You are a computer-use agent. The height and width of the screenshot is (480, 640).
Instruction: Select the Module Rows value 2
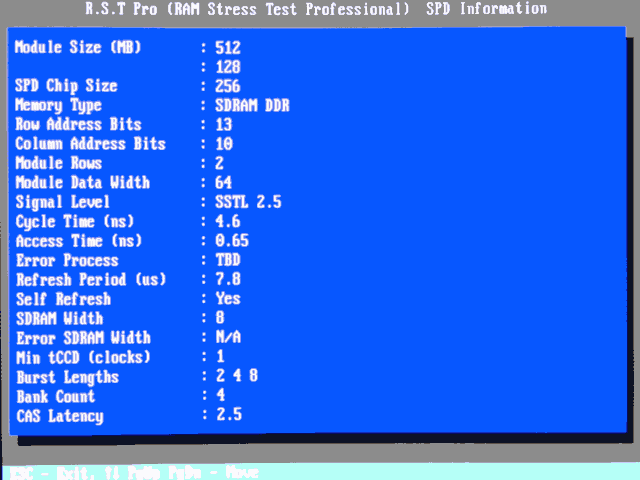(x=220, y=163)
